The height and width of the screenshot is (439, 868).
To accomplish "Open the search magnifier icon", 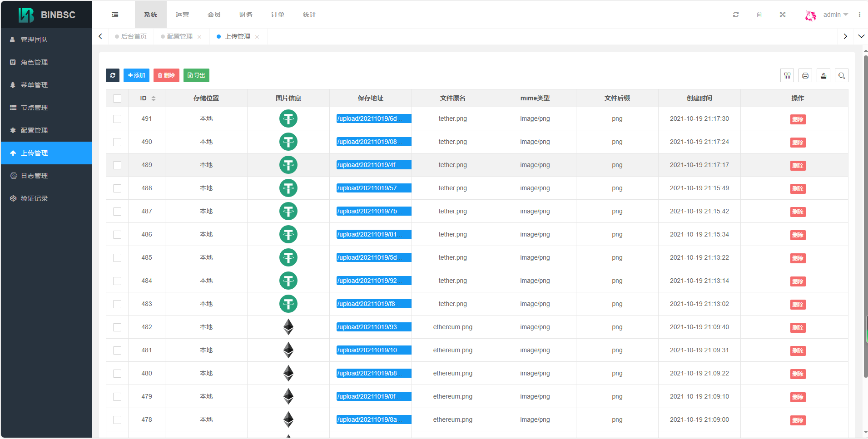I will click(x=841, y=76).
